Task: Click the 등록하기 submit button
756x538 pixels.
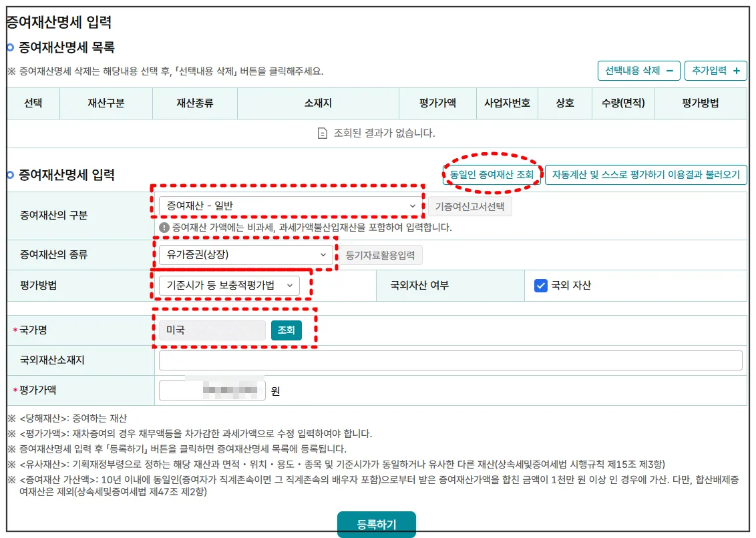Action: [377, 524]
